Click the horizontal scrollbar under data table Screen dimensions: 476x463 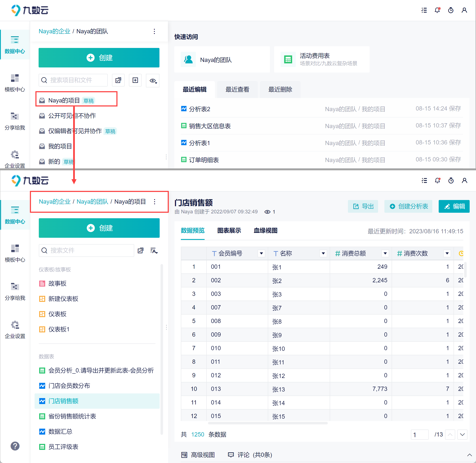[x=268, y=423]
